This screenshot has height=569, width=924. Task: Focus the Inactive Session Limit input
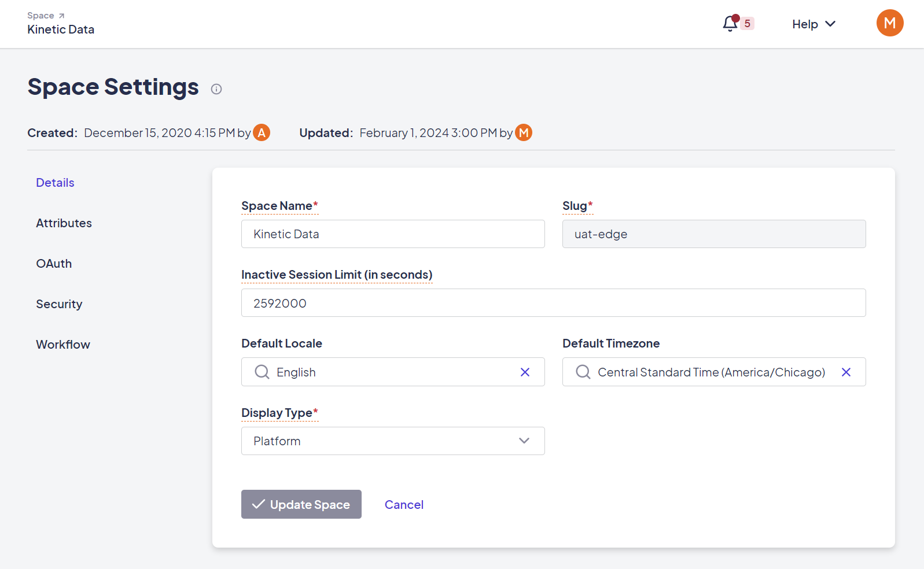tap(554, 302)
